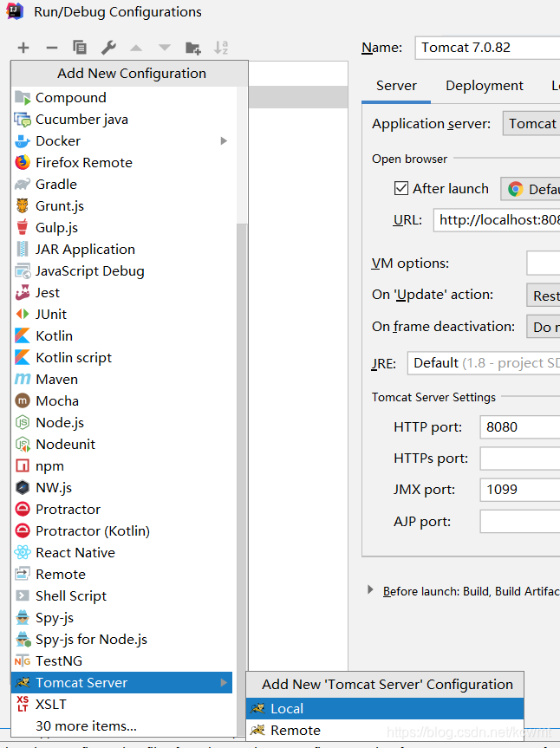Viewport: 560px width, 748px height.
Task: Click the Spy-js icon
Action: (23, 618)
